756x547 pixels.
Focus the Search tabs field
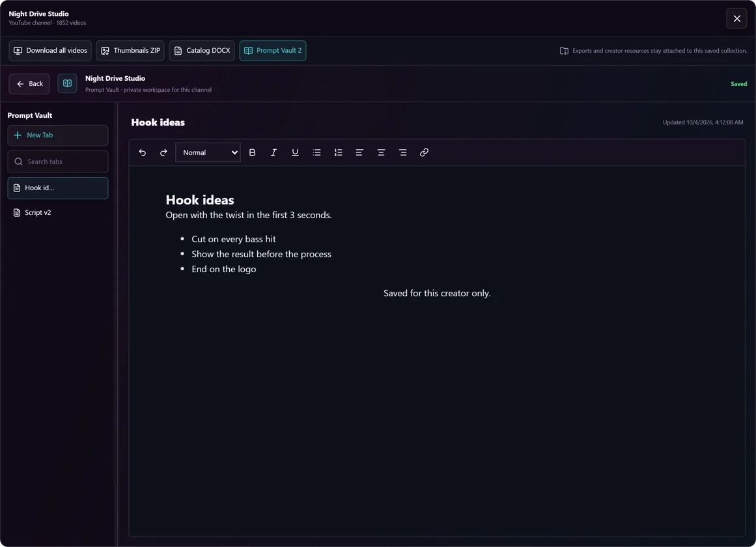58,161
